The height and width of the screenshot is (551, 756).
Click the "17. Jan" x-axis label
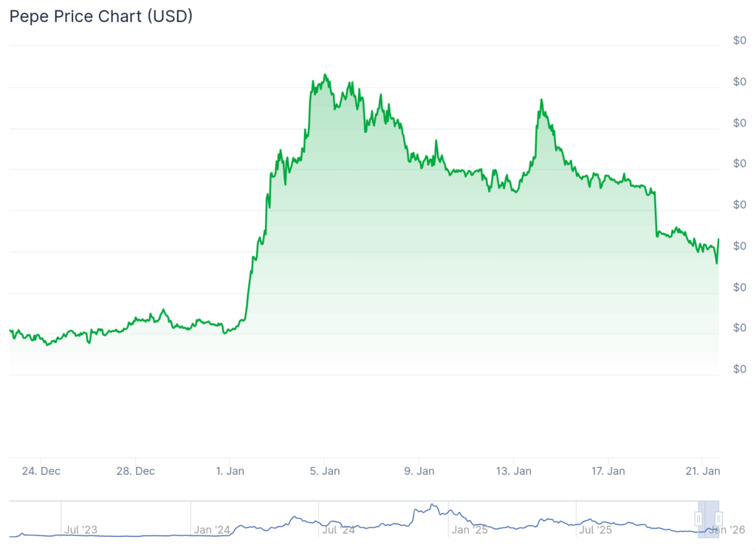pyautogui.click(x=608, y=471)
